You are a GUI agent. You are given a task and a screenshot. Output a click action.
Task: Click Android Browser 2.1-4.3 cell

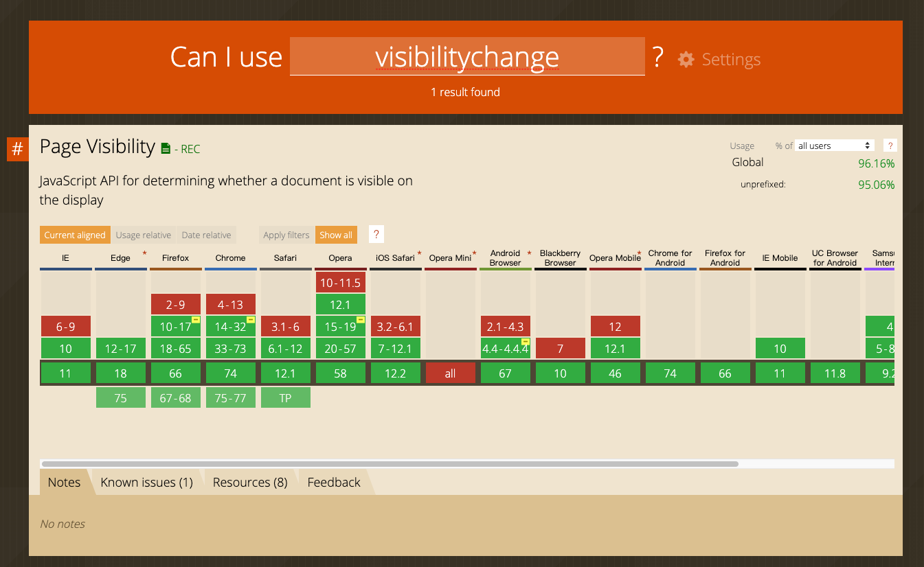pos(505,326)
